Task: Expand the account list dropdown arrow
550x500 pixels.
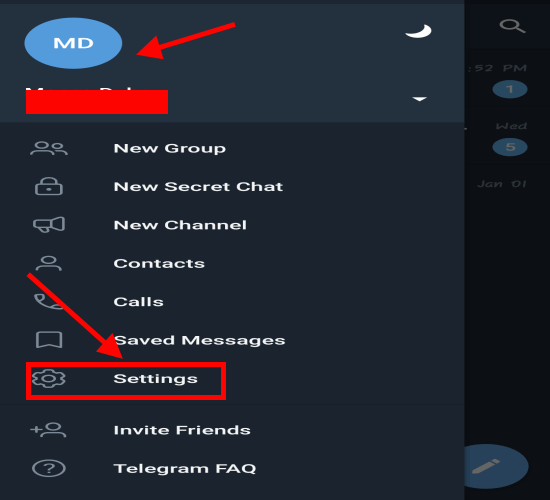Action: pos(420,99)
